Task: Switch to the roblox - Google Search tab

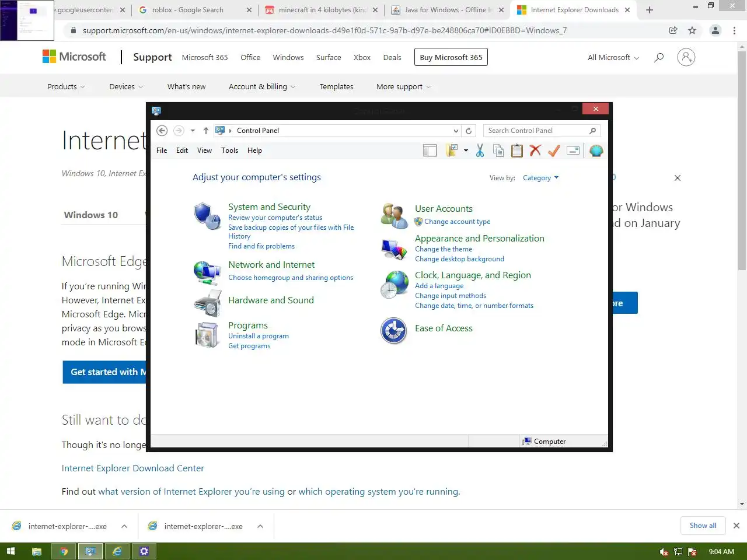Action: (194, 10)
